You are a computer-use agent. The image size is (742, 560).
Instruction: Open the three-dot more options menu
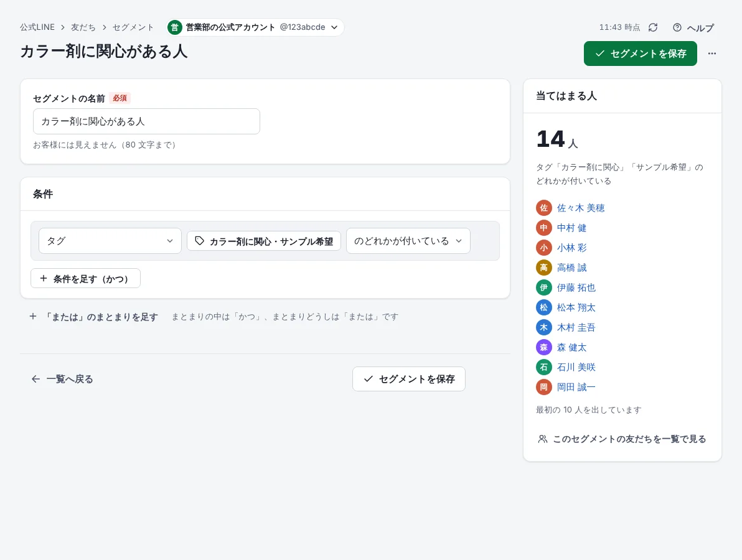point(711,54)
